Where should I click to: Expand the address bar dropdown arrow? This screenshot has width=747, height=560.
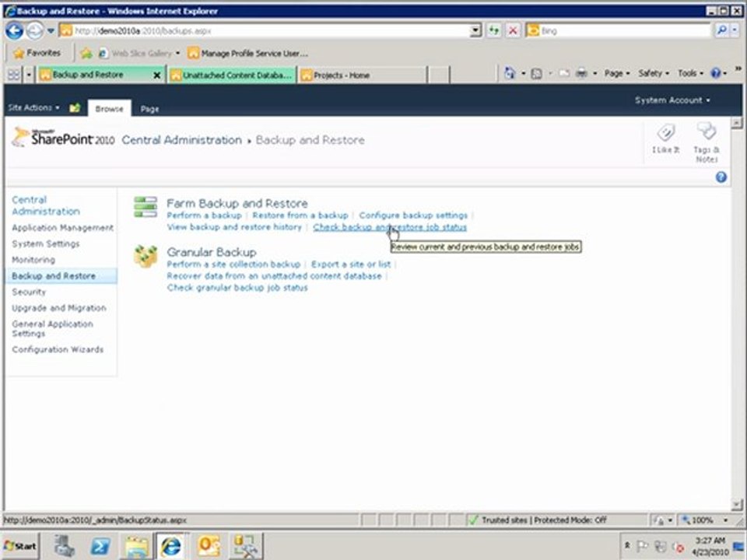[x=475, y=31]
